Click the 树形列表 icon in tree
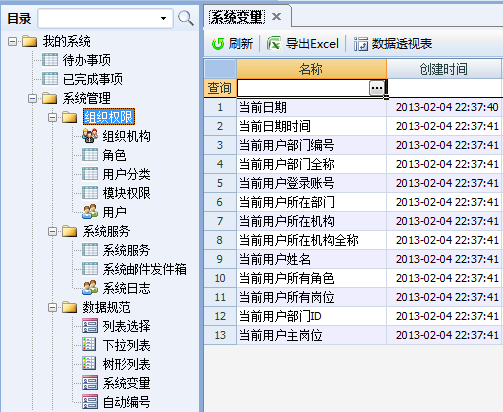The height and width of the screenshot is (412, 503). tap(90, 364)
